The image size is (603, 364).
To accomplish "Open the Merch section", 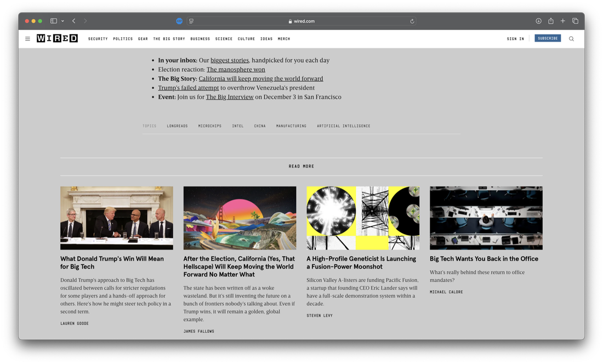I will (x=284, y=39).
